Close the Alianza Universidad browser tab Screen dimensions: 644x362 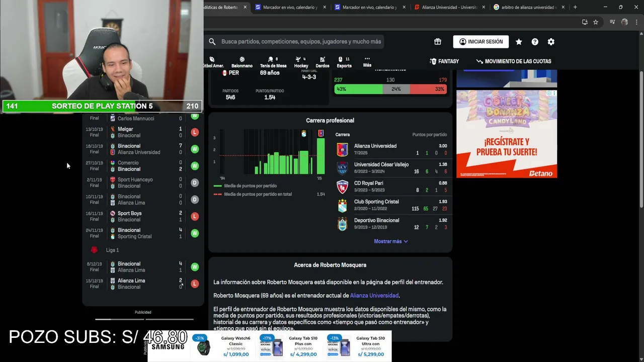coord(484,7)
